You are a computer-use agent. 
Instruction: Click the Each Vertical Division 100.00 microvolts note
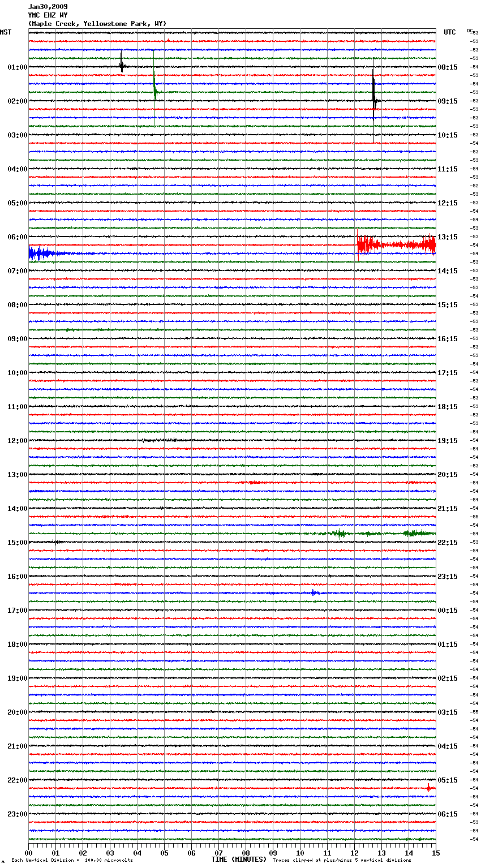coord(72,860)
